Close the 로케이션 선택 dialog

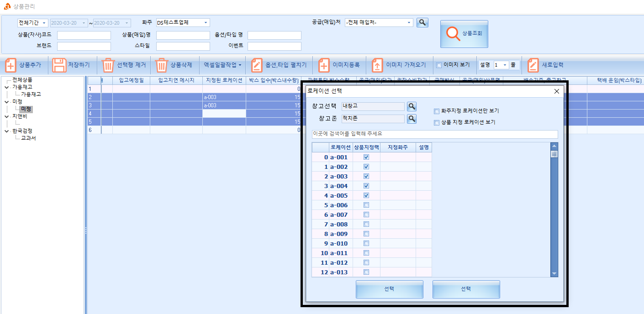[556, 91]
